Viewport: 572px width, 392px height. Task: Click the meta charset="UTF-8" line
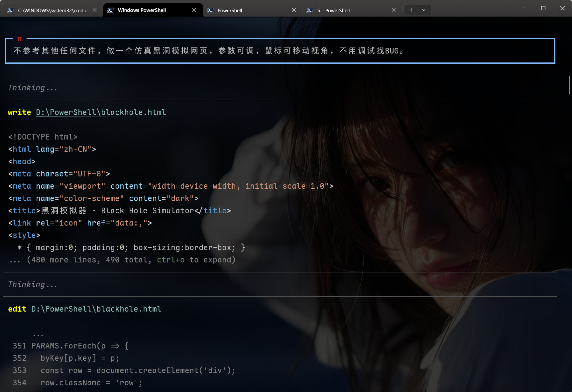coord(59,174)
